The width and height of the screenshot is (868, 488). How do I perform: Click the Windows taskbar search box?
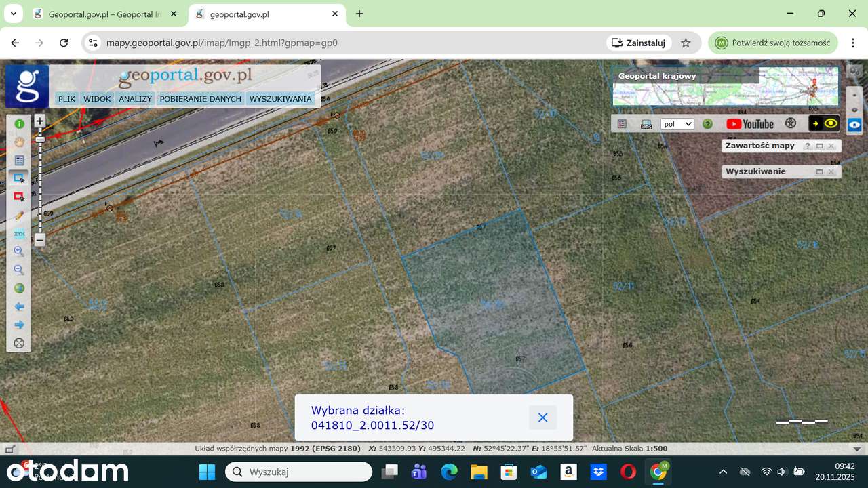coord(298,472)
